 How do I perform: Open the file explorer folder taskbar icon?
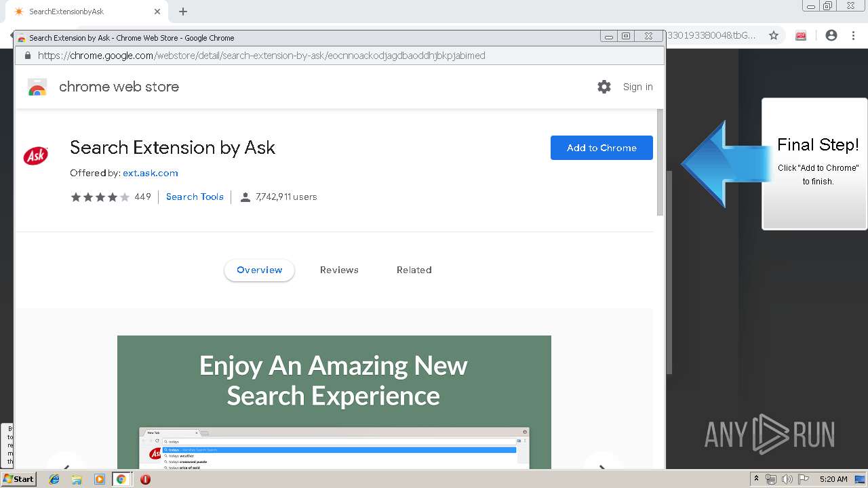click(x=77, y=479)
